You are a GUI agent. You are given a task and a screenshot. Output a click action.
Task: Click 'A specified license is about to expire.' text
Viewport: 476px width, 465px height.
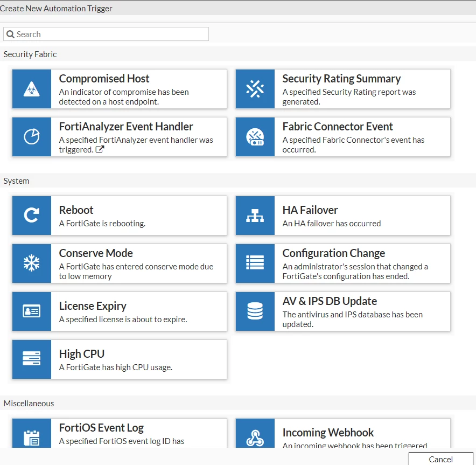[123, 320]
